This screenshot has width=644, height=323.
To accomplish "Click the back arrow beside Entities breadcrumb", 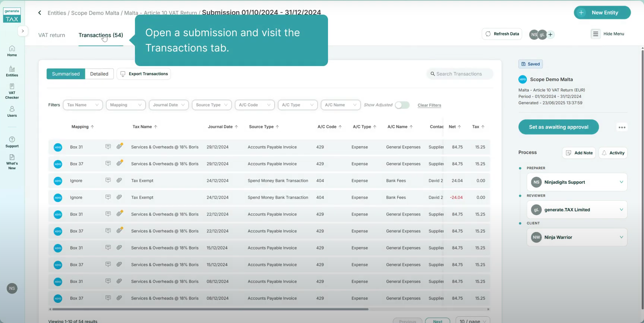I will coord(40,13).
